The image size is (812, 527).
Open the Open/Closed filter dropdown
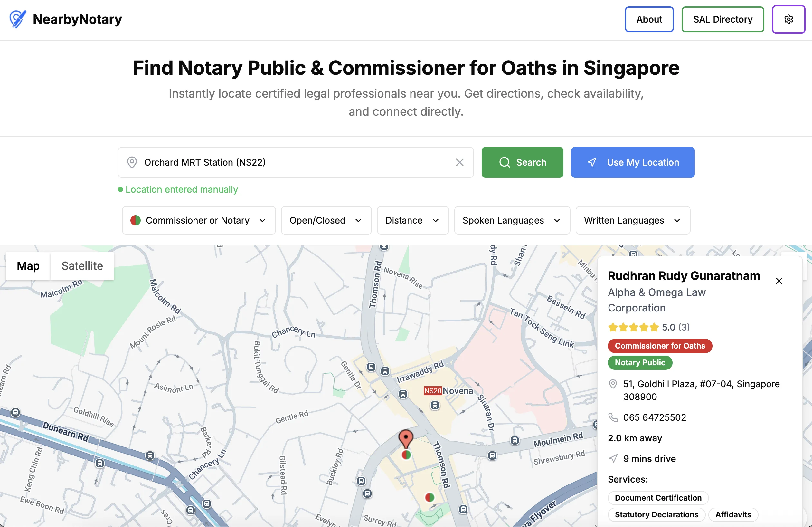pos(326,220)
